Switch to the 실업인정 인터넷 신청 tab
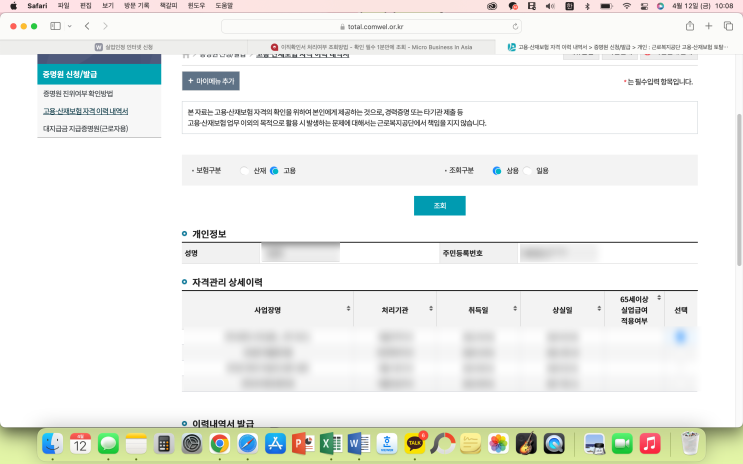 click(x=124, y=47)
